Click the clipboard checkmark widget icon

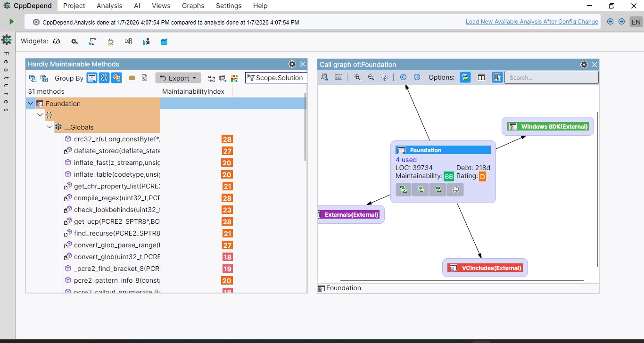110,41
